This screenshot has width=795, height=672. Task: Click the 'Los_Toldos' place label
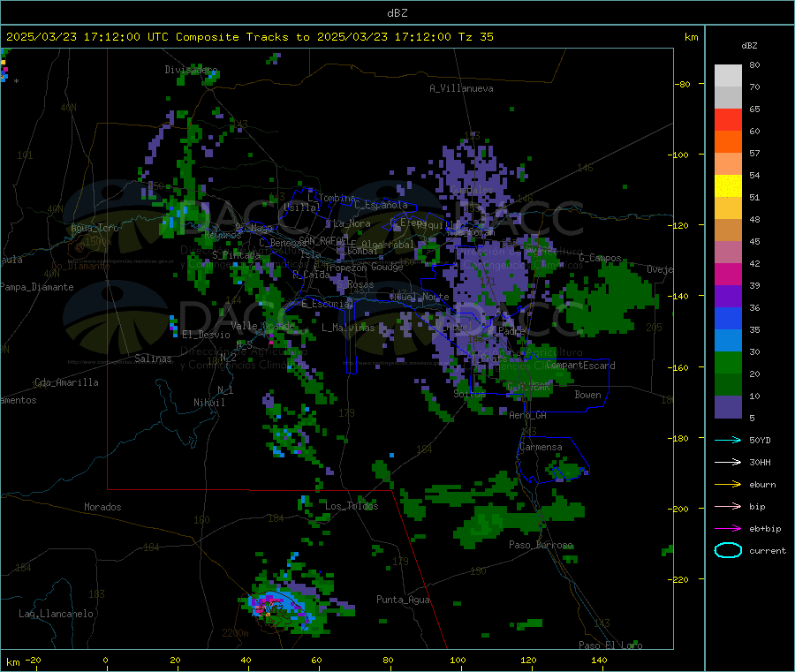(x=352, y=506)
